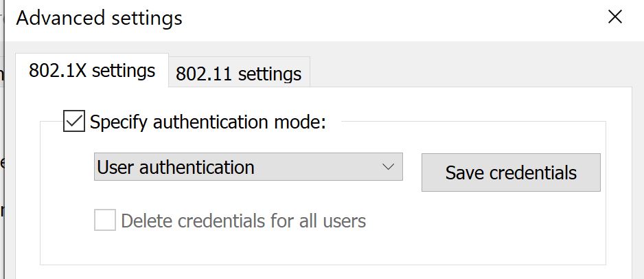Viewport: 644px width, 279px height.
Task: Switch to the 802.11 settings tab
Action: (x=238, y=74)
